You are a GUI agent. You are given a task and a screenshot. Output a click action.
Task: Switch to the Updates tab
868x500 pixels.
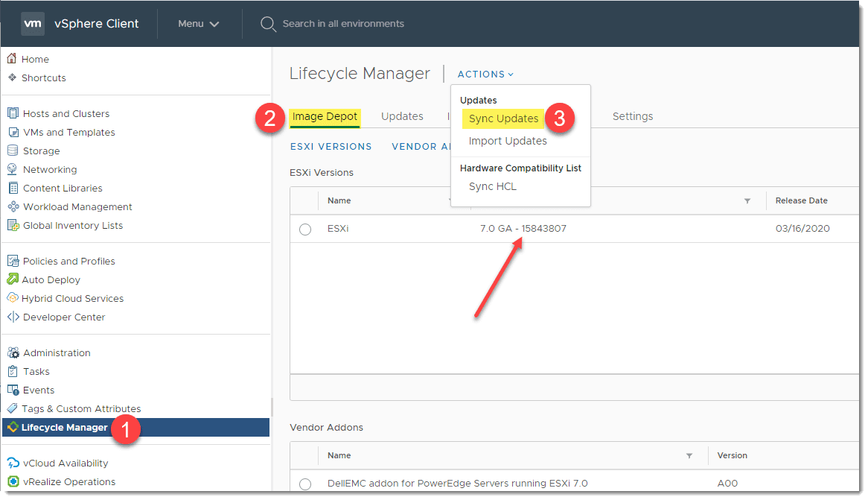point(402,116)
